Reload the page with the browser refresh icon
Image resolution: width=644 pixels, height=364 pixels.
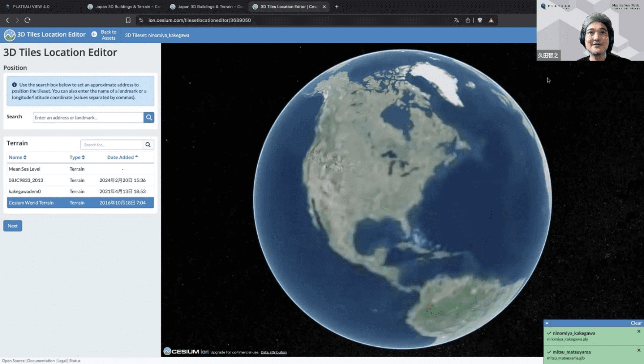click(27, 20)
